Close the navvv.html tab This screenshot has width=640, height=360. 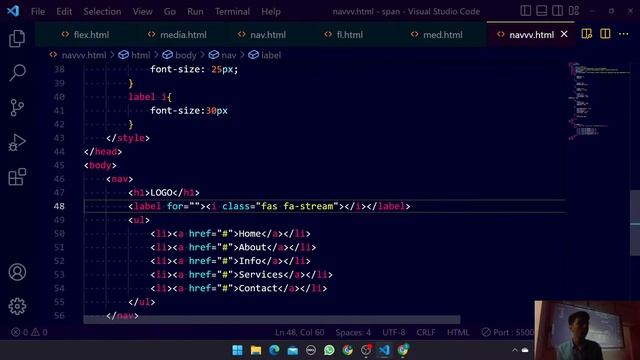(564, 34)
